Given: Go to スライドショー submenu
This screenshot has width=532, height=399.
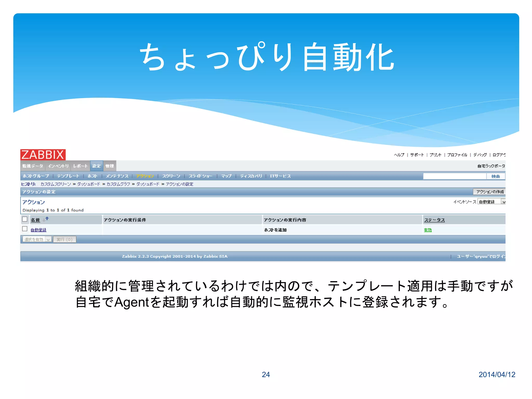Looking at the screenshot, I should pyautogui.click(x=201, y=176).
